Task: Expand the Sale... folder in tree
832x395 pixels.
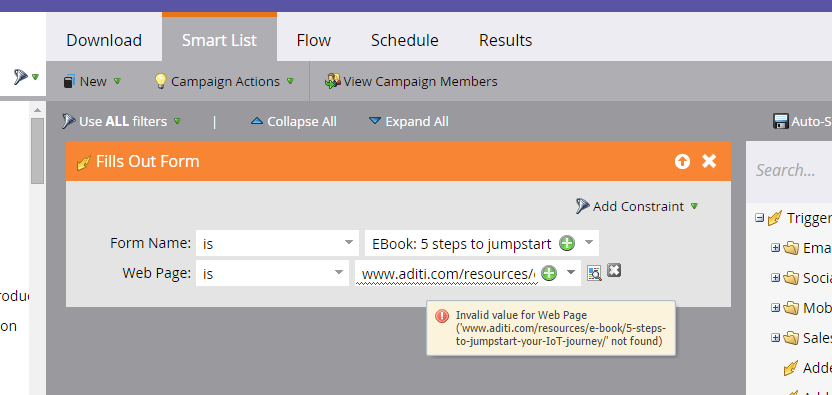Action: pos(776,337)
